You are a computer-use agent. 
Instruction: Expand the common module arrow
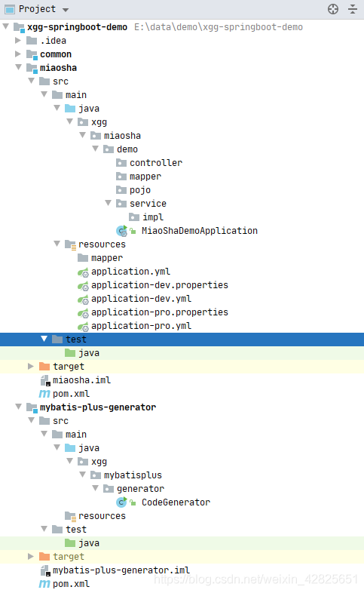click(18, 54)
